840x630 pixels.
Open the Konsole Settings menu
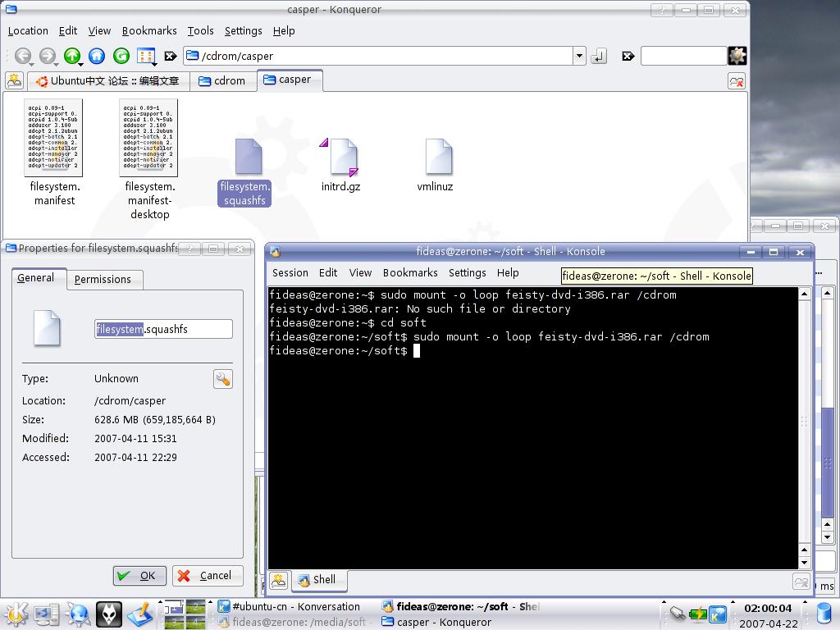[x=467, y=273]
